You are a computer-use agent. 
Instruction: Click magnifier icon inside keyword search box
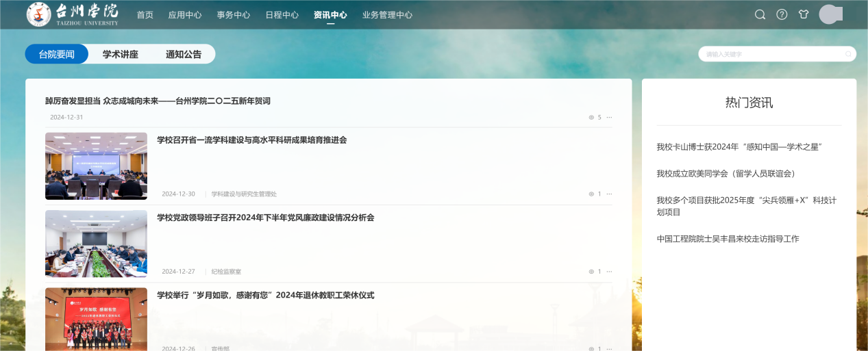(x=848, y=54)
